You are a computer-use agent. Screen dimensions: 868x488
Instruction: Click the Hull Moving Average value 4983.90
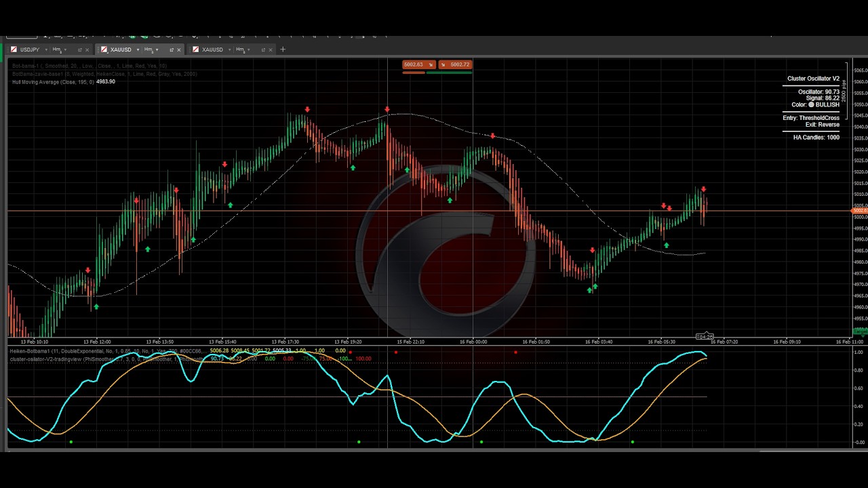pyautogui.click(x=106, y=82)
